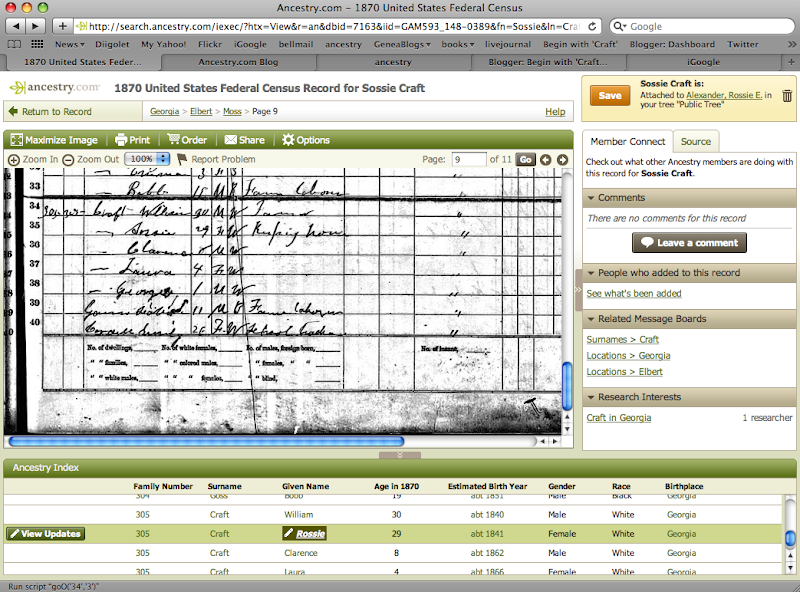Open Top Sites grid icon
This screenshot has width=800, height=592.
[x=37, y=44]
